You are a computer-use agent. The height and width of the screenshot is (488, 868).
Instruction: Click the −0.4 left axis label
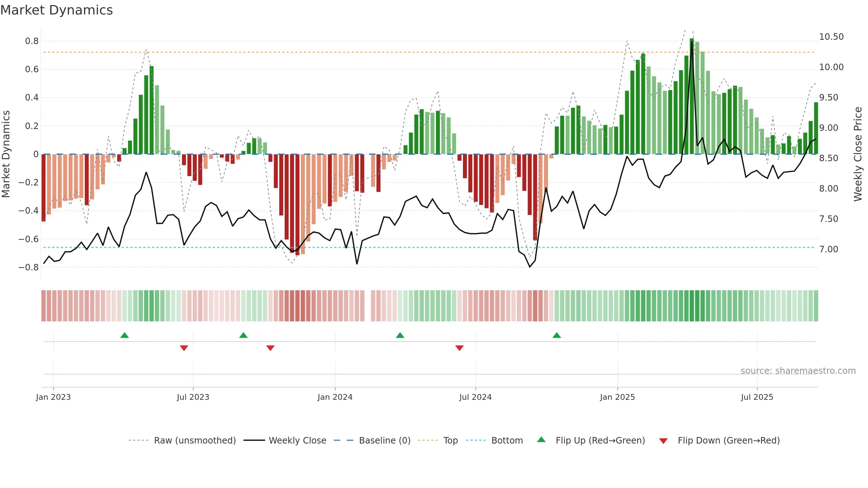pos(29,211)
